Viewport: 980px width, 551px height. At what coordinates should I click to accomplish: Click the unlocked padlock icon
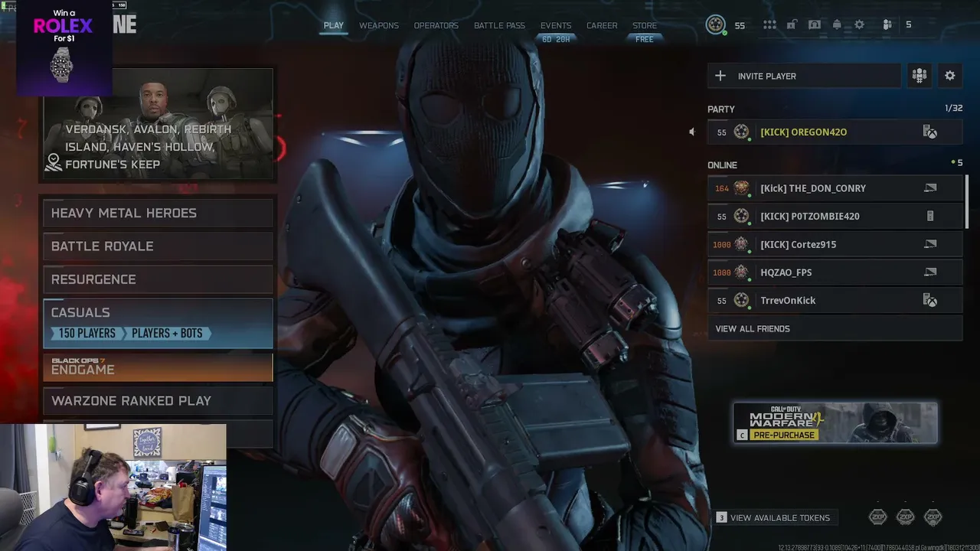click(x=792, y=24)
